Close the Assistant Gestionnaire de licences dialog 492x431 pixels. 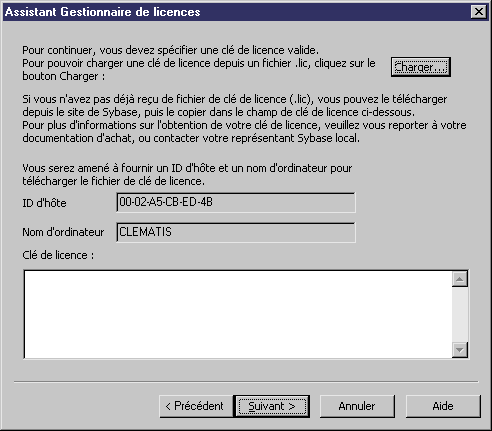(479, 12)
